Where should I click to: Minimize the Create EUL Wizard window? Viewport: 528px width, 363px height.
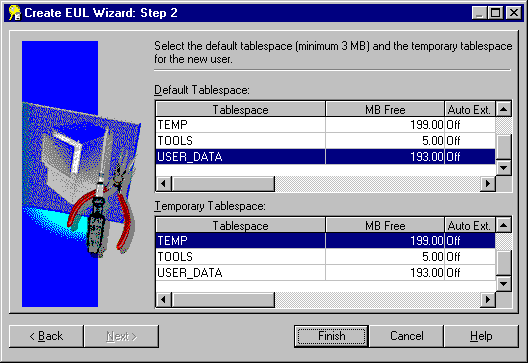coord(479,13)
